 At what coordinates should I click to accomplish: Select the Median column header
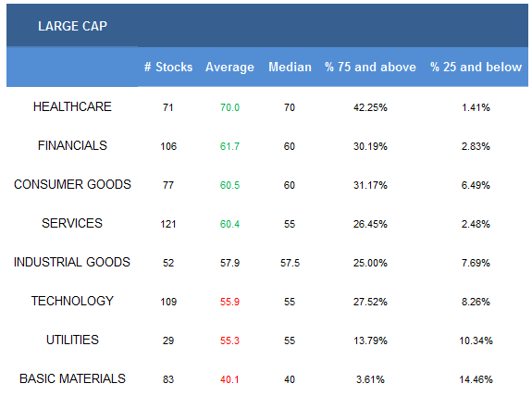click(290, 67)
